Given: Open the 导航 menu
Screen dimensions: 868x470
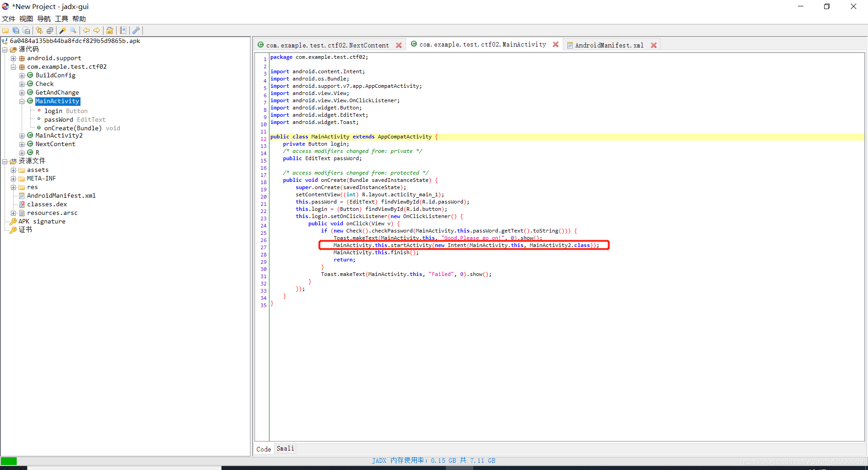Looking at the screenshot, I should pos(44,19).
